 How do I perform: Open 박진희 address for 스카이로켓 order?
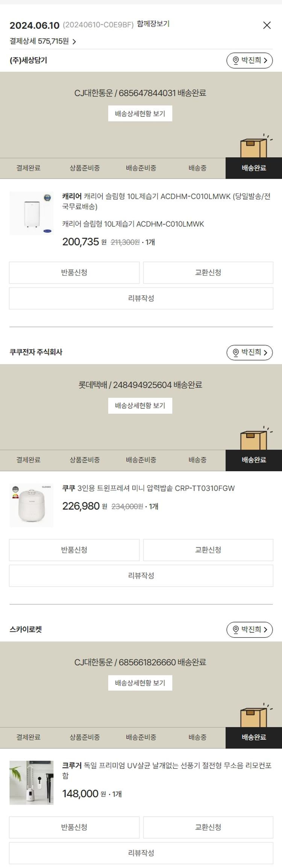click(250, 630)
